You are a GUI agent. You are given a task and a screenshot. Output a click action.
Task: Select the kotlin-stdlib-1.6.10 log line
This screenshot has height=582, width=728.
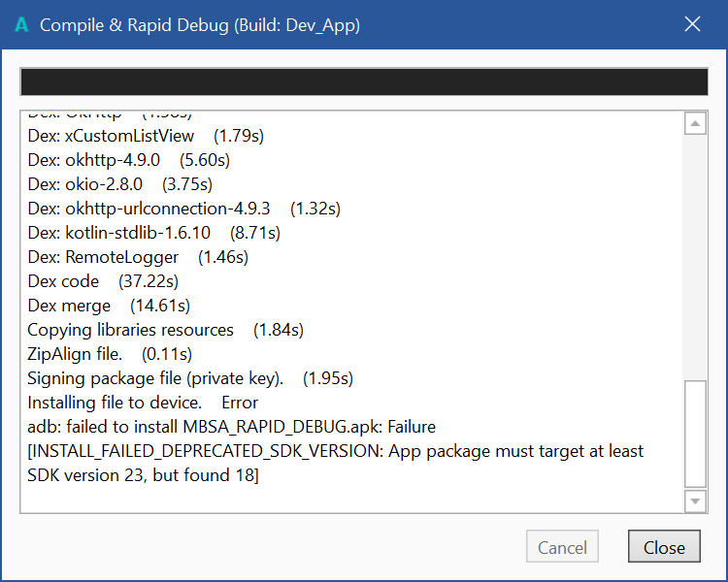click(153, 233)
